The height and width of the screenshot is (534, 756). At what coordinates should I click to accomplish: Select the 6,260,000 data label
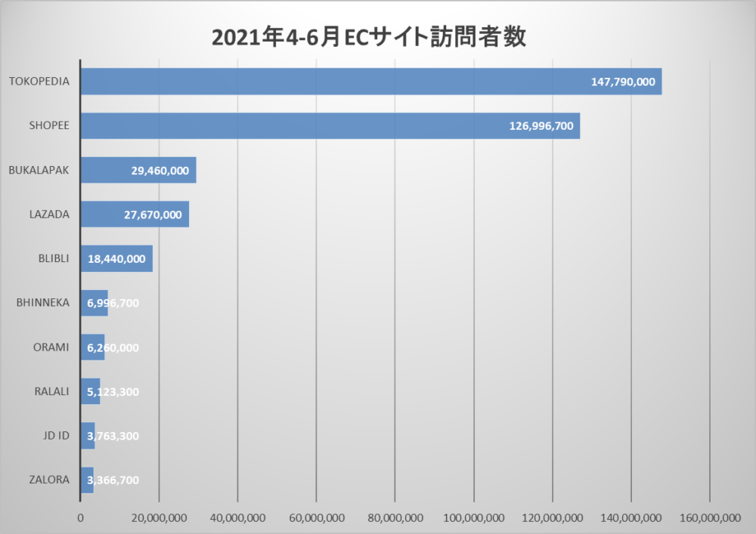pyautogui.click(x=113, y=347)
